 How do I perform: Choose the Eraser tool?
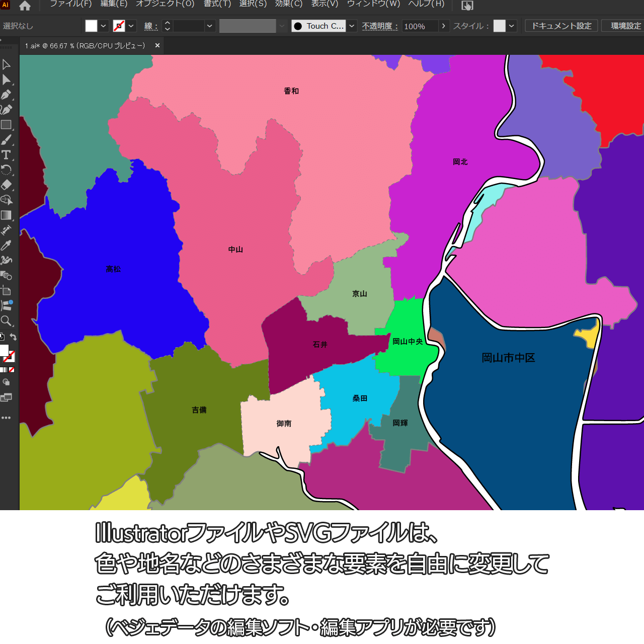coord(7,185)
